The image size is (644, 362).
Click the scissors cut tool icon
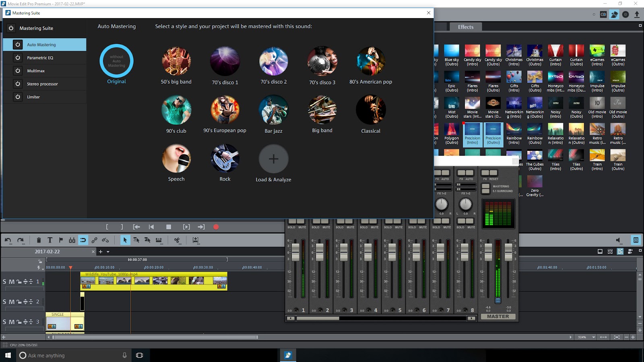177,240
